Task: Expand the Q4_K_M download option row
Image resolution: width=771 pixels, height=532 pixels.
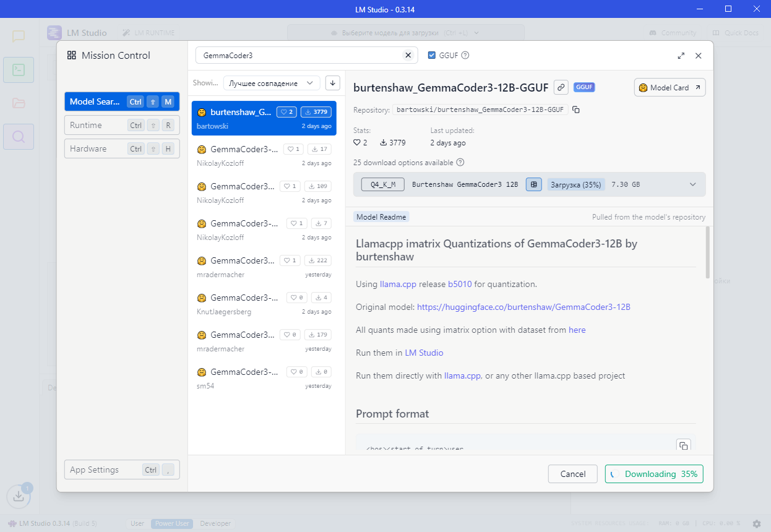Action: [693, 184]
